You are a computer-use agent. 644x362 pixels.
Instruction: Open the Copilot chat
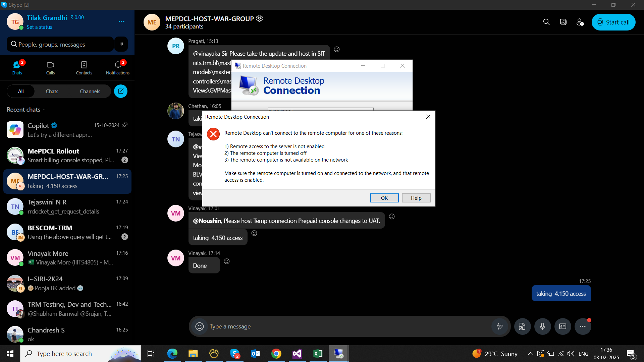tap(67, 130)
